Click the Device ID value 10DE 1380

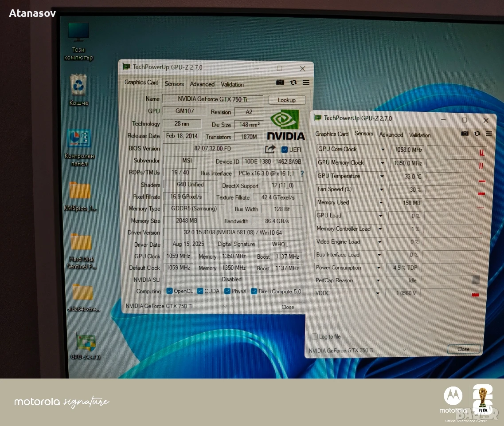coord(273,162)
